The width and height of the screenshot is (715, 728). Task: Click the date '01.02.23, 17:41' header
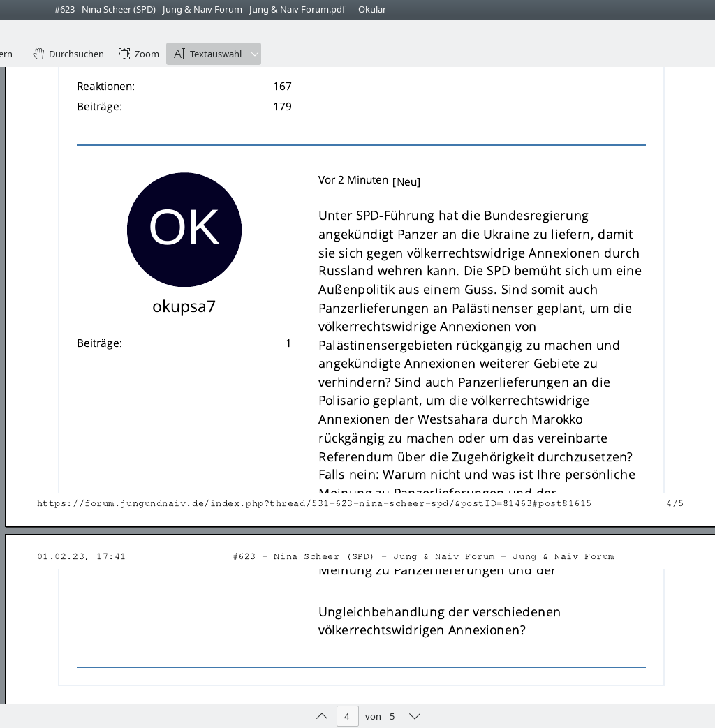point(81,556)
